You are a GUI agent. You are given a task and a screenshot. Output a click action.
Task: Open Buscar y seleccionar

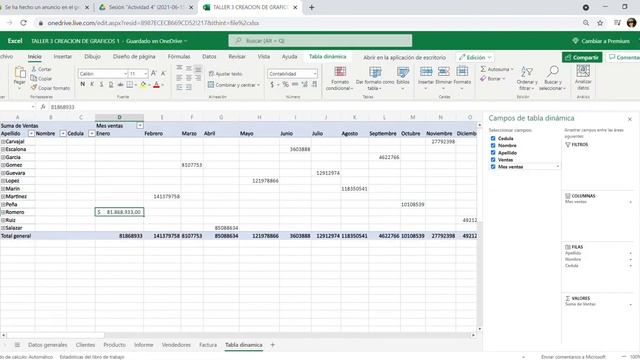552,78
